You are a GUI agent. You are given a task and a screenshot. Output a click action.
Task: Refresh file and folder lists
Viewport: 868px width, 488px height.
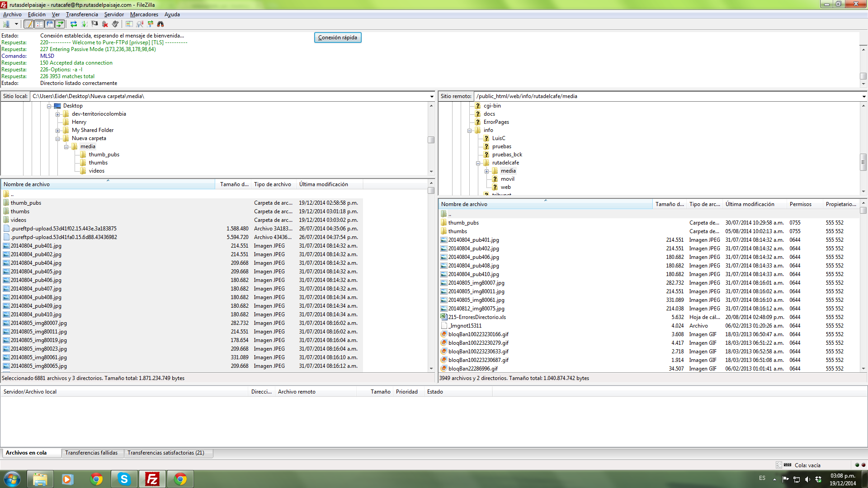(x=73, y=24)
